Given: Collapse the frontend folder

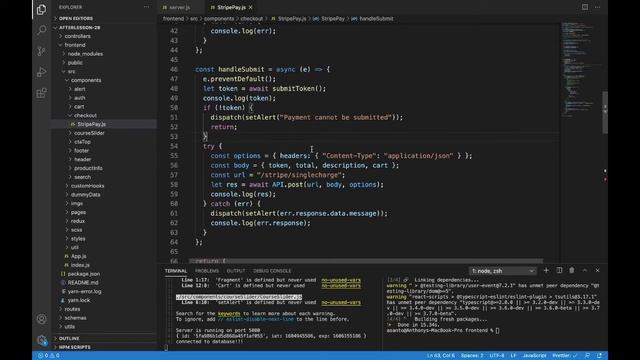Looking at the screenshot, I should 75,45.
